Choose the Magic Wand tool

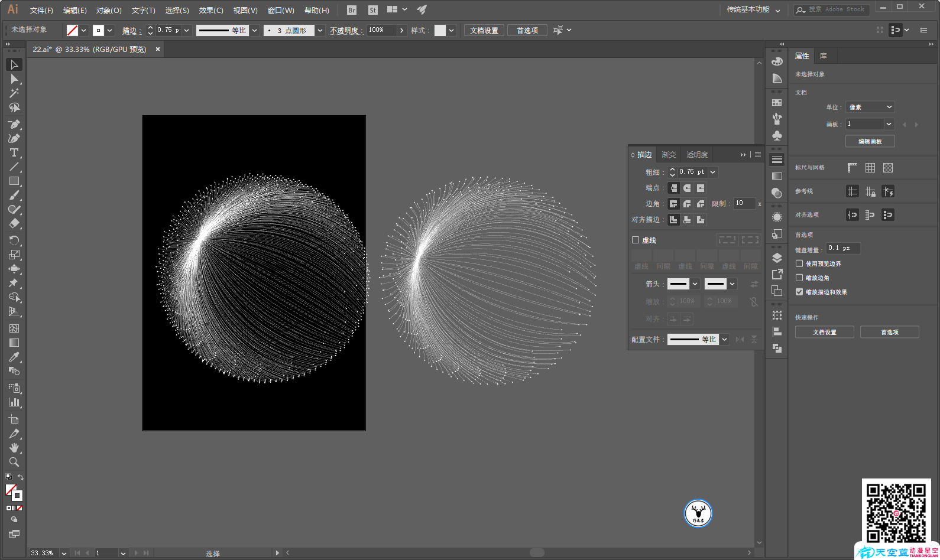click(14, 93)
